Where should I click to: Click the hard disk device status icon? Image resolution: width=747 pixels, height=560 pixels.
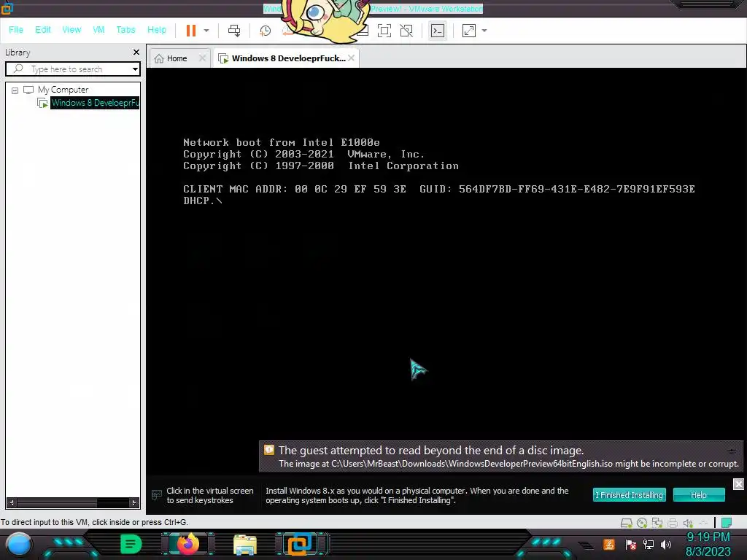[627, 524]
